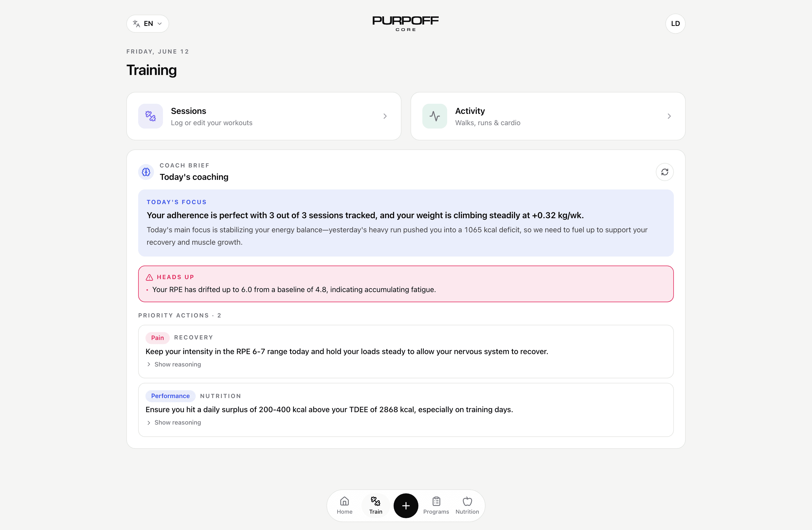Switch to the Programs tab
Screen dimensions: 812x530
436,505
